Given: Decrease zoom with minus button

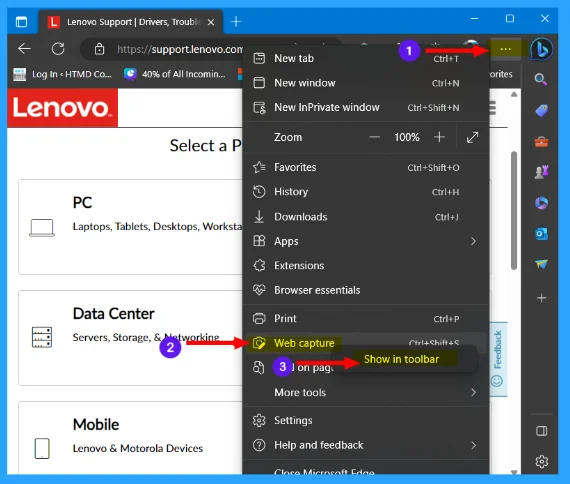Looking at the screenshot, I should [x=374, y=137].
